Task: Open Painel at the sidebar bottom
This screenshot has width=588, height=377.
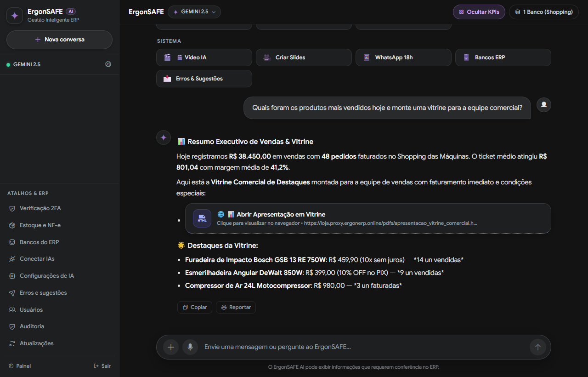Action: click(20, 366)
